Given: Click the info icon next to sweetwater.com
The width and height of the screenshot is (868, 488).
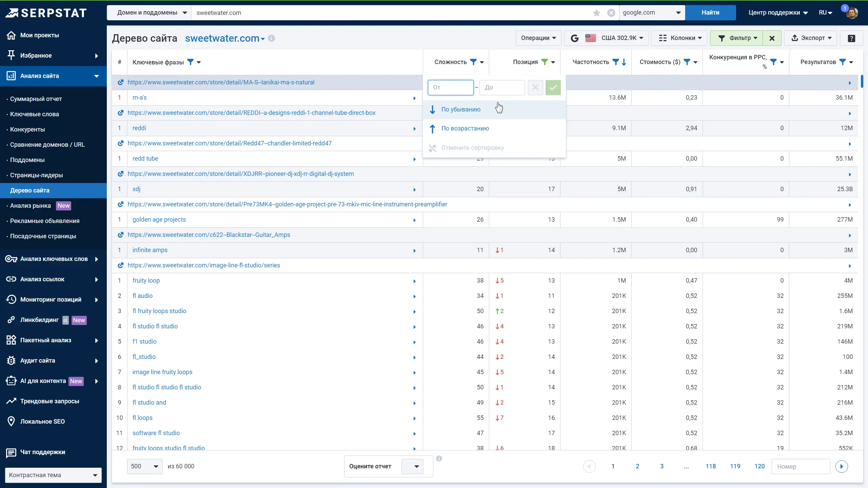Looking at the screenshot, I should (x=271, y=38).
